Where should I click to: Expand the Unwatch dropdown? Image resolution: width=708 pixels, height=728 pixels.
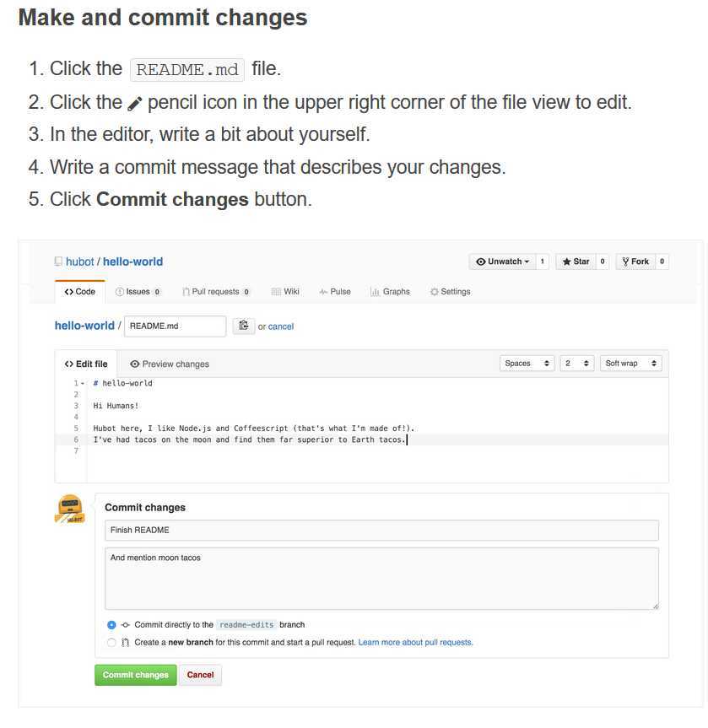(503, 262)
